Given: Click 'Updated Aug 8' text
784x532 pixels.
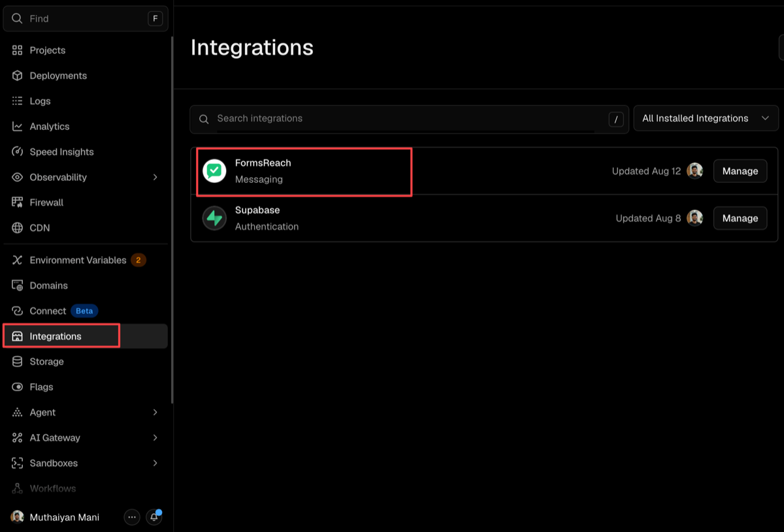Looking at the screenshot, I should click(x=648, y=219).
